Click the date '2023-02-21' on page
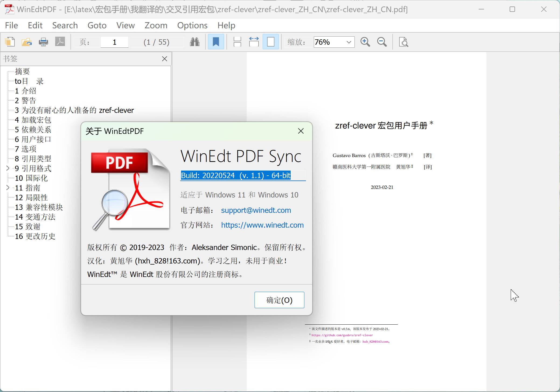 point(382,188)
